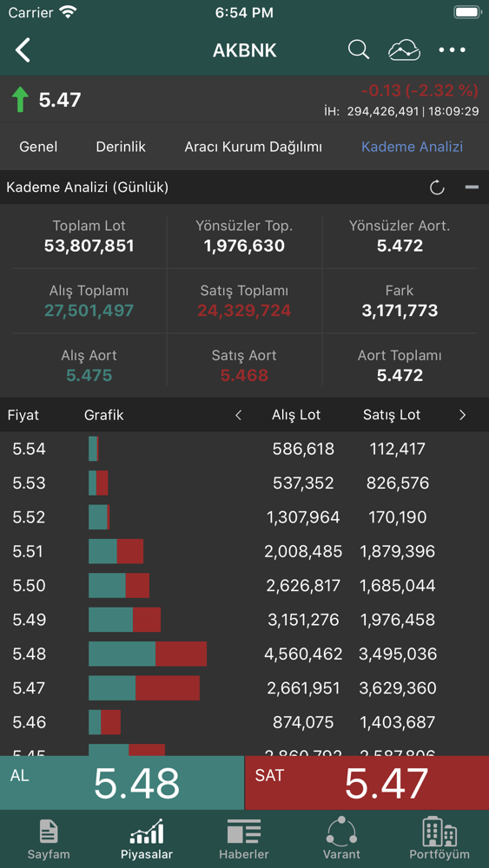Select the 5.51 price row

click(x=244, y=551)
